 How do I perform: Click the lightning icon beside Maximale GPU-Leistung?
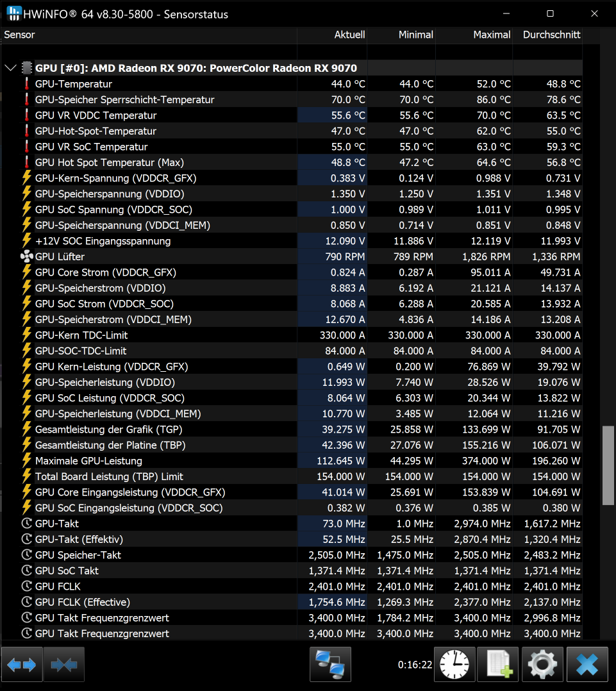26,461
